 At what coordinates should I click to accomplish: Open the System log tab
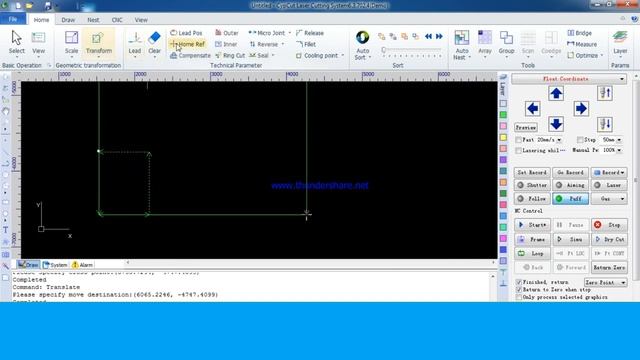(x=55, y=265)
